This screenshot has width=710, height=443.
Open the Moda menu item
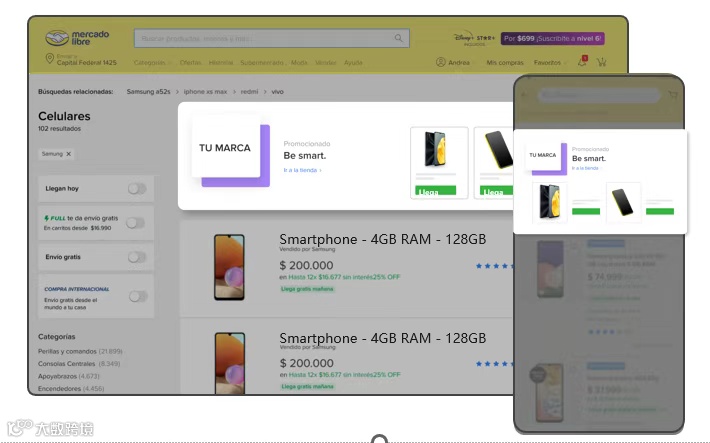point(299,63)
